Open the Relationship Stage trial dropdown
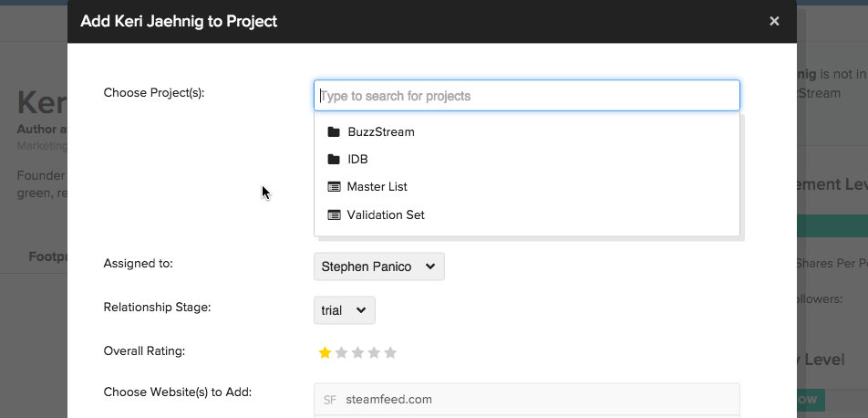Viewport: 868px width, 418px height. coord(345,310)
